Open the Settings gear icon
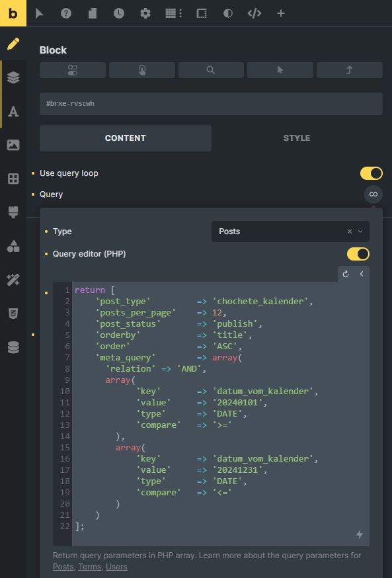392x578 pixels. click(145, 14)
